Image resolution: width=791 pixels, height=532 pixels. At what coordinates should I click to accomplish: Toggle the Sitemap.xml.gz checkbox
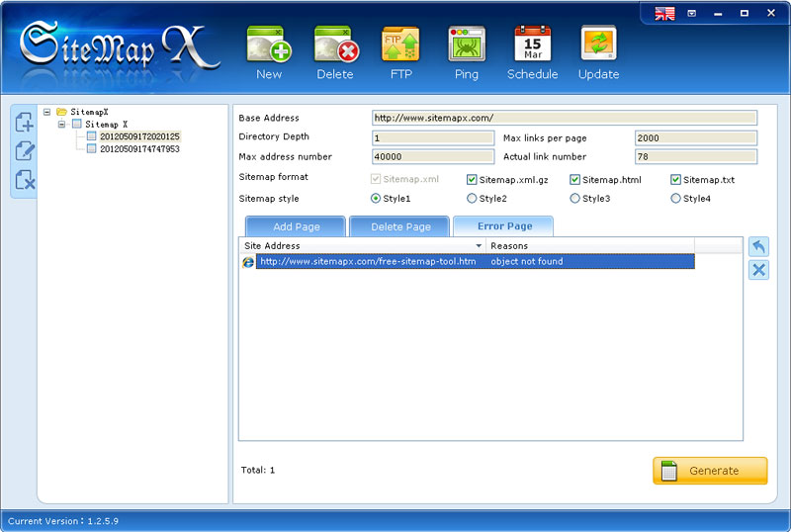(472, 180)
